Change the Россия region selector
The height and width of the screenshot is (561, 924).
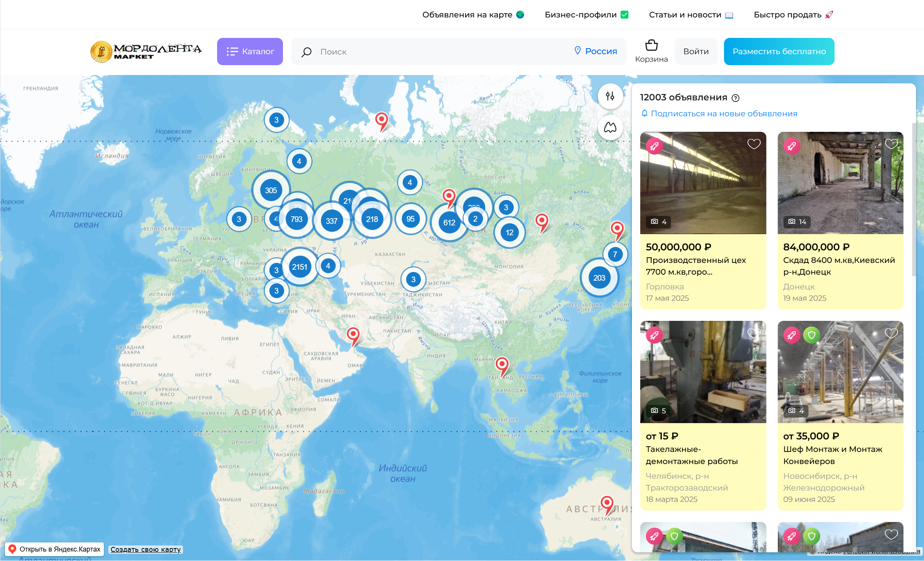(x=596, y=51)
